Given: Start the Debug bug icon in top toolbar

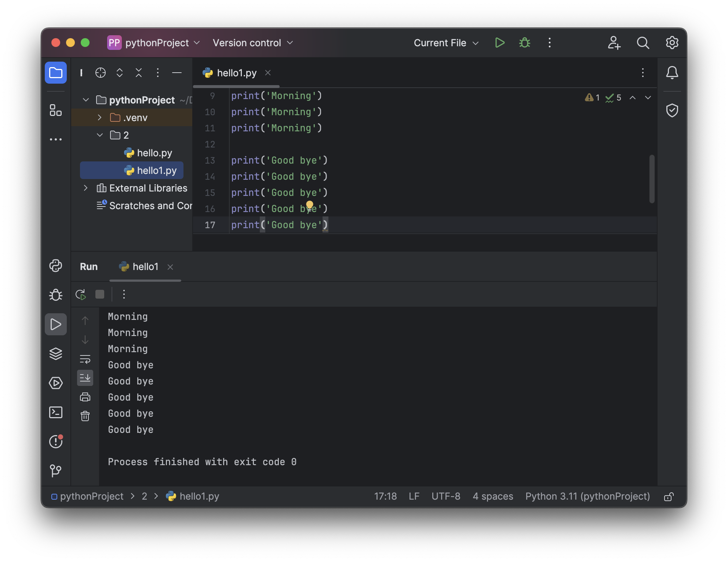Looking at the screenshot, I should click(524, 43).
